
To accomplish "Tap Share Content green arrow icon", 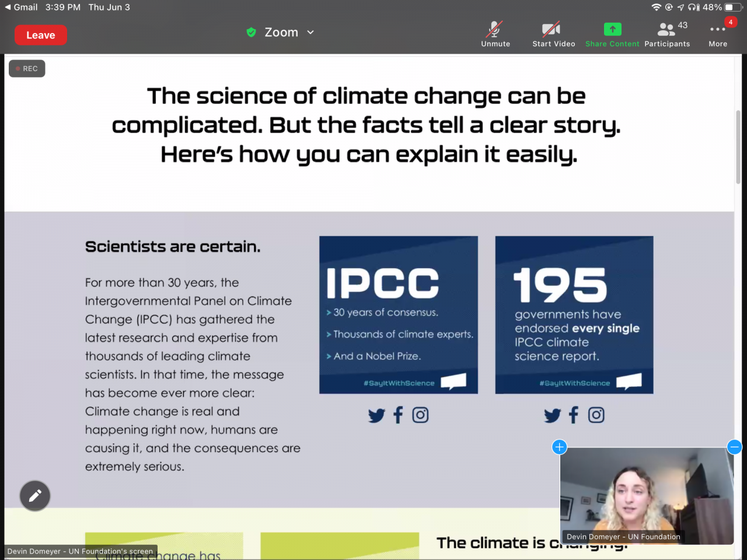I will point(612,29).
